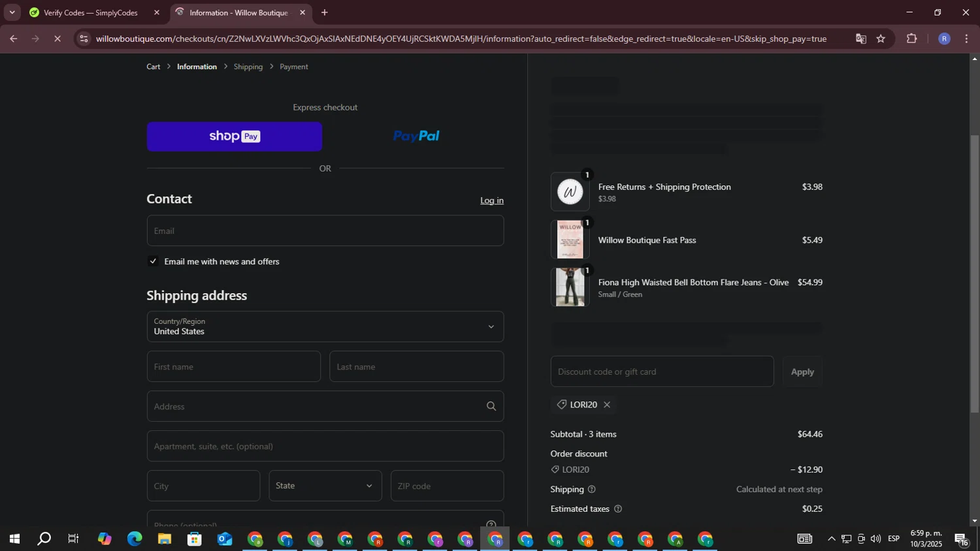Open Copilot from the taskbar

point(105,539)
